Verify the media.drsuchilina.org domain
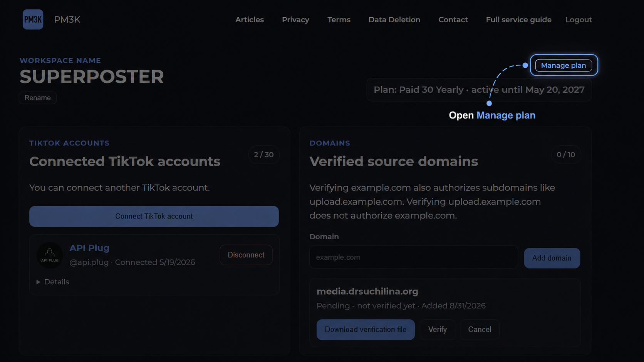Image resolution: width=644 pixels, height=362 pixels. point(438,330)
